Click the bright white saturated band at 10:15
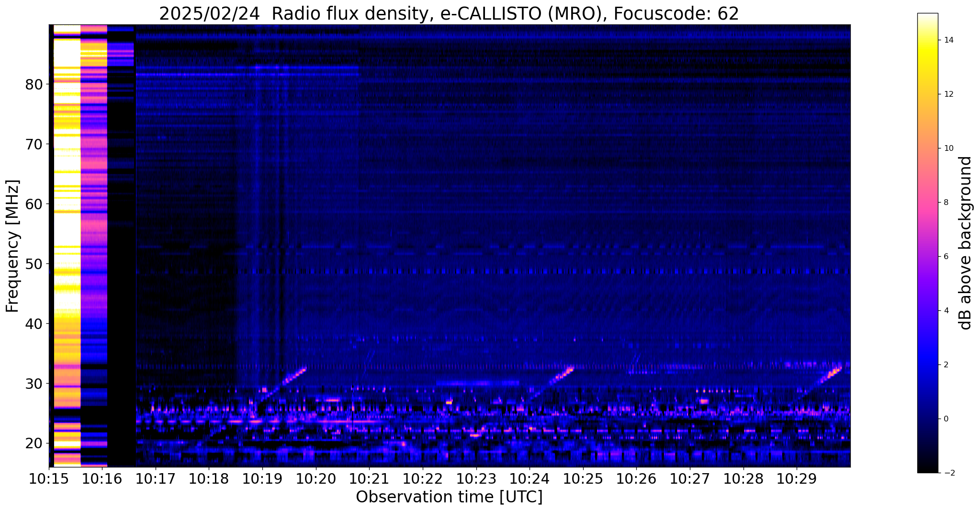Viewport: 980px width, 511px height. tap(67, 245)
